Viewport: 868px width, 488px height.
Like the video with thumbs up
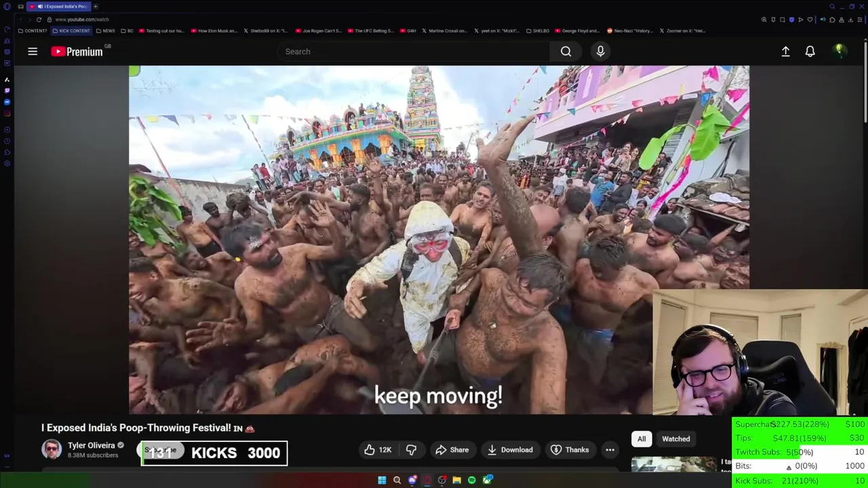coord(378,449)
